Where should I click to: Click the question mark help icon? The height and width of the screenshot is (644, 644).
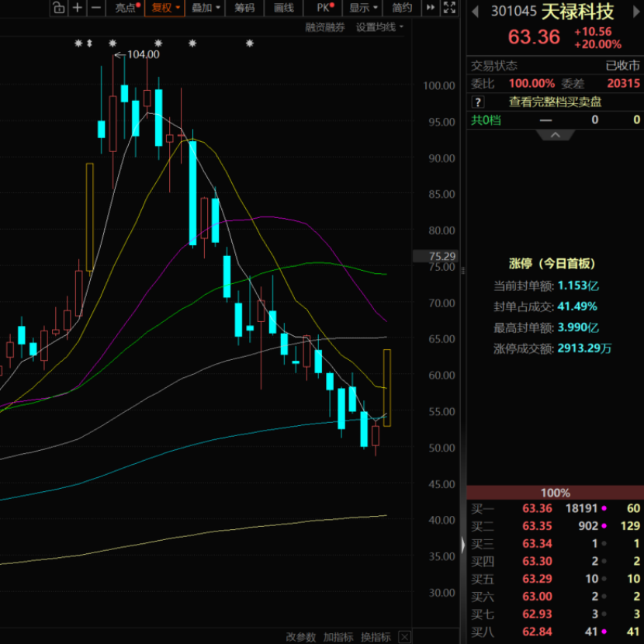tap(478, 102)
